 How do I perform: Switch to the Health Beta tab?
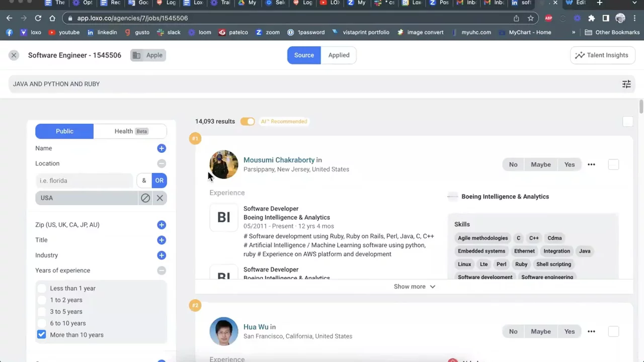pos(130,131)
